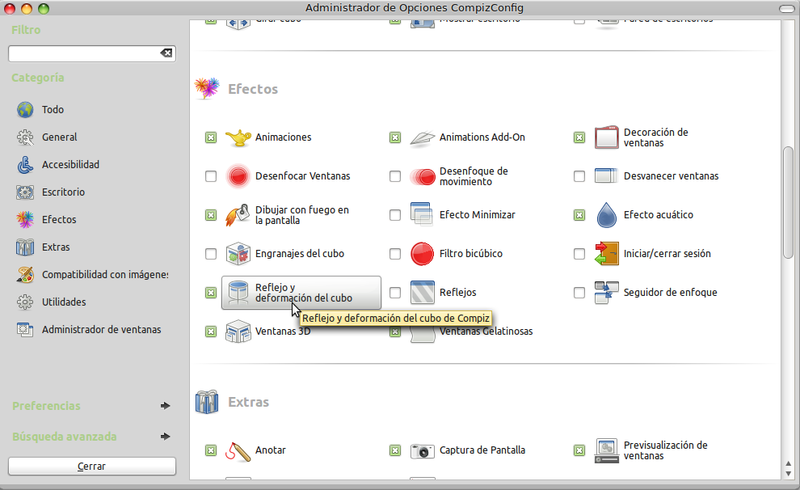
Task: Click the Filtro search input field
Action: click(x=84, y=53)
